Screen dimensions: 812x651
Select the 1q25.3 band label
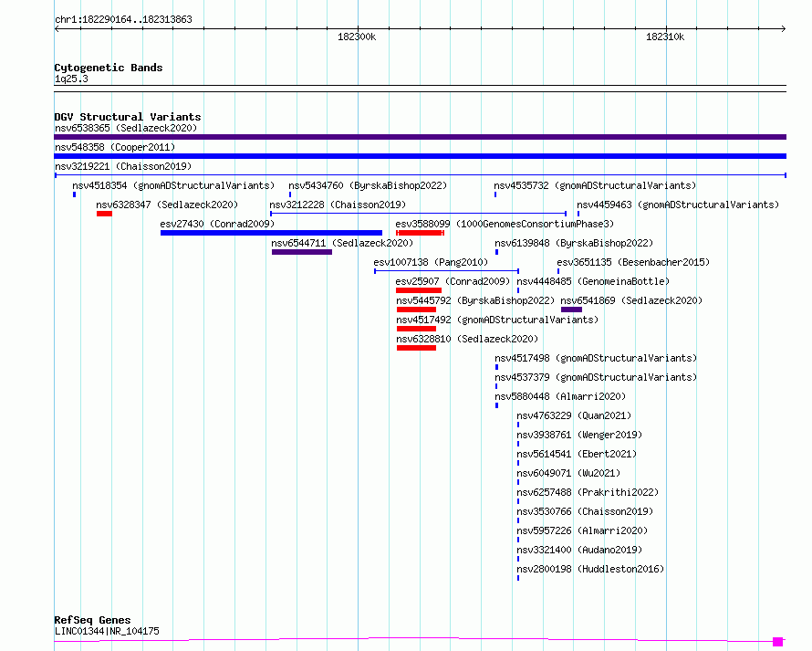[x=71, y=79]
